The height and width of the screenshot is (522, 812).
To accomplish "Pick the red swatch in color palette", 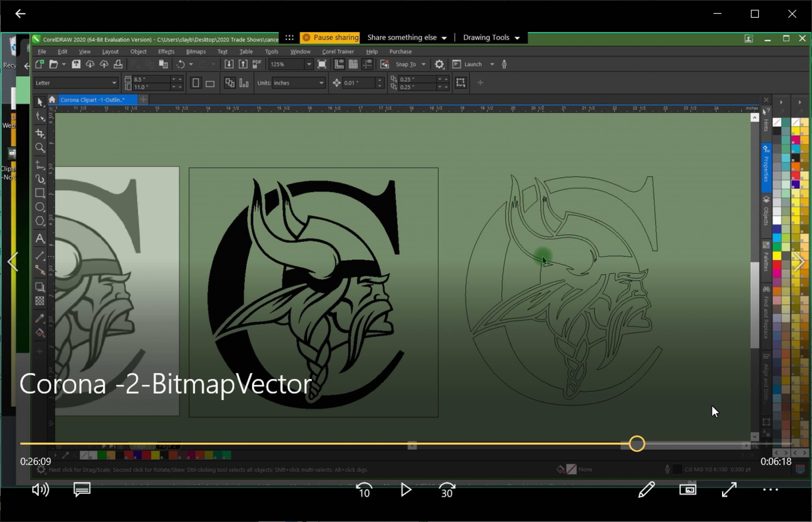I will [777, 265].
